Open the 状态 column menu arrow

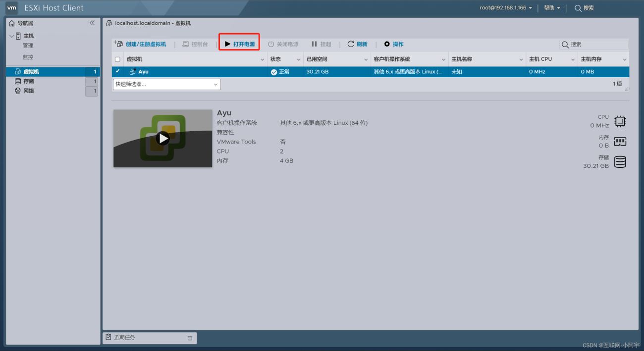click(299, 59)
